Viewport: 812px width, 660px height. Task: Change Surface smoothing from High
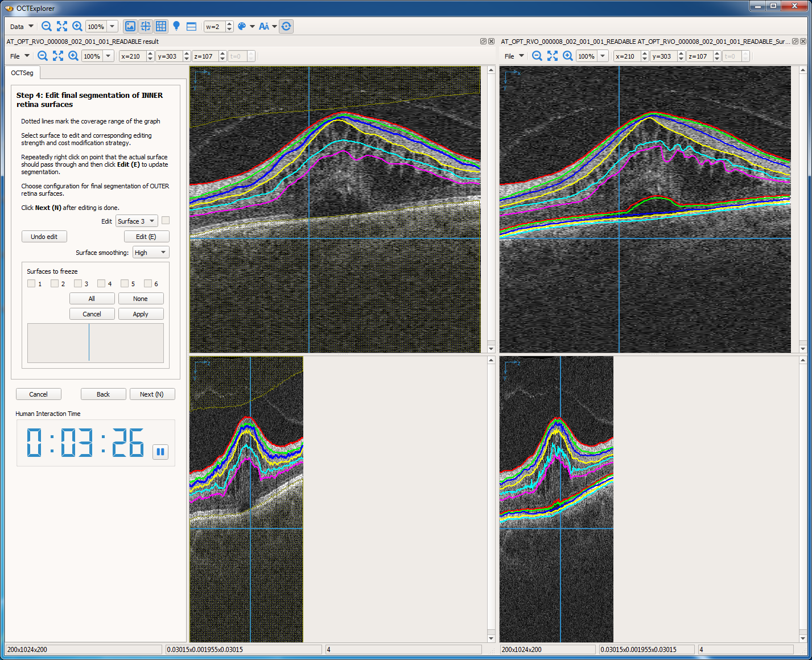pyautogui.click(x=150, y=252)
